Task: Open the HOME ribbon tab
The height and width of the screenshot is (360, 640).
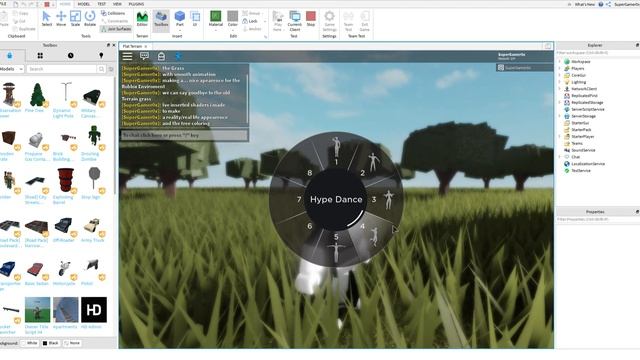Action: click(x=65, y=4)
